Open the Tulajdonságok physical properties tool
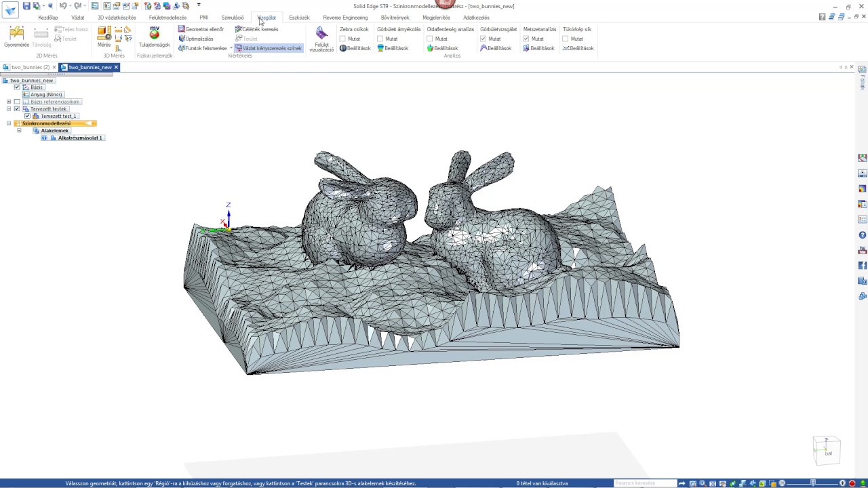This screenshot has height=488, width=868. click(x=154, y=37)
